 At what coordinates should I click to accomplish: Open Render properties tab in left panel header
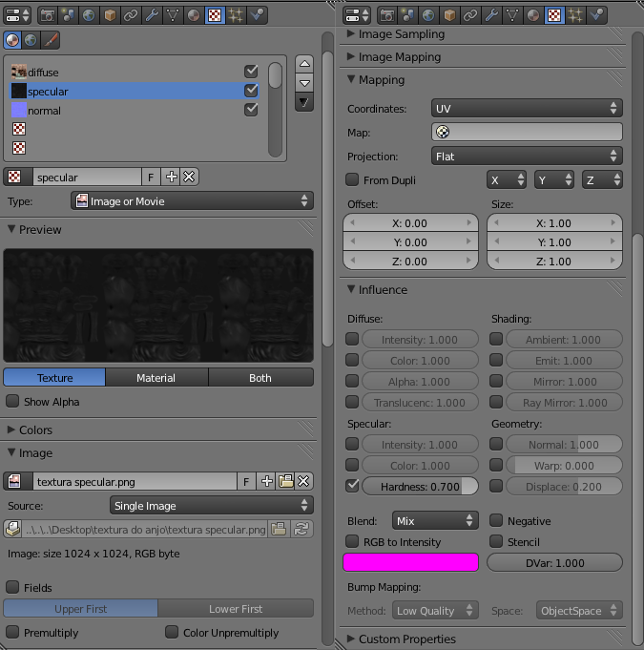48,16
